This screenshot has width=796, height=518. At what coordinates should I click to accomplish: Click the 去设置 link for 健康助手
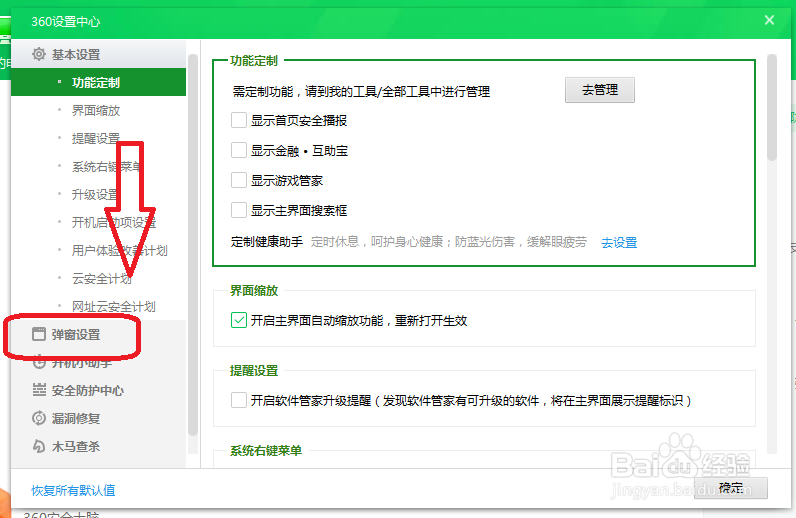(x=619, y=242)
